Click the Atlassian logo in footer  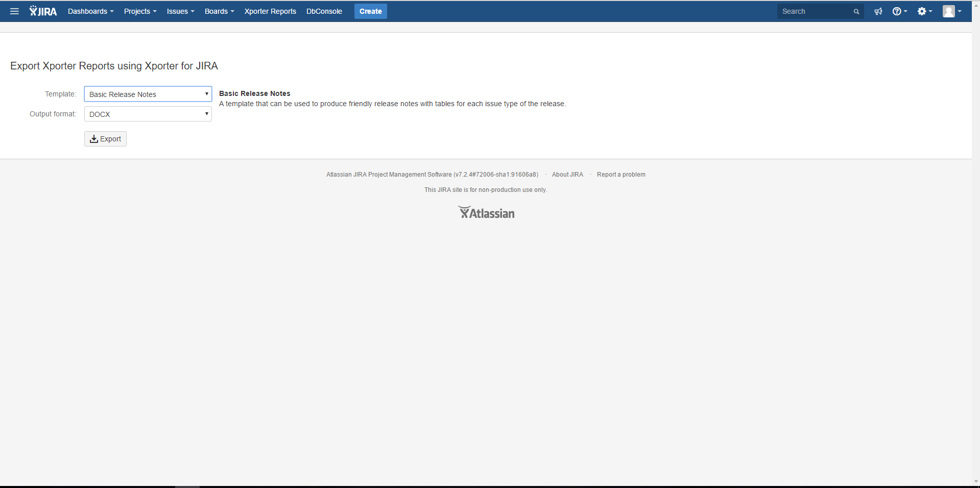tap(486, 213)
